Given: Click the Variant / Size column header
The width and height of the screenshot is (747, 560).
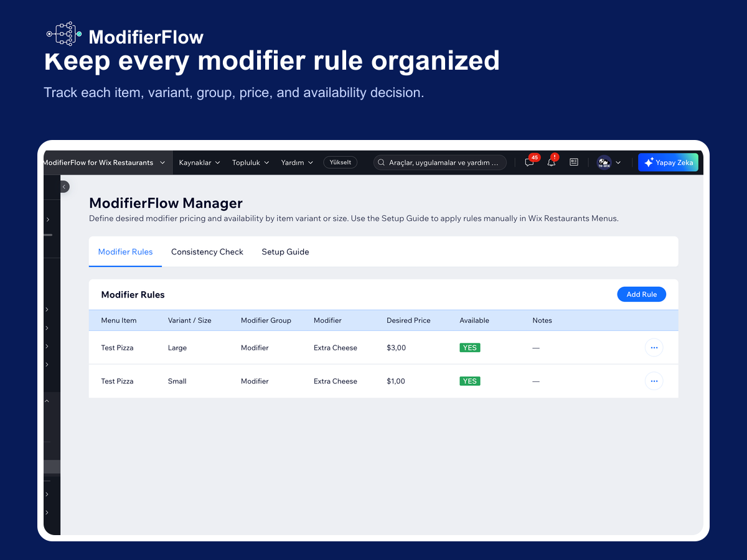Looking at the screenshot, I should pos(190,320).
